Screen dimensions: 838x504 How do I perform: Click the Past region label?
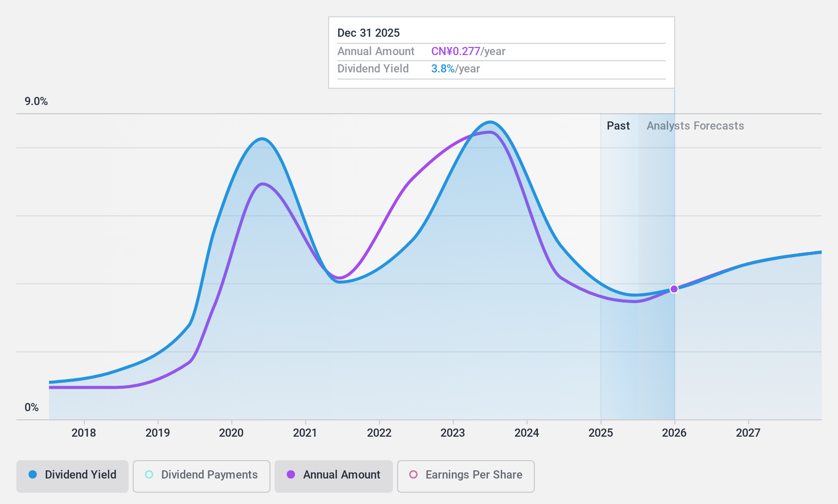[618, 126]
